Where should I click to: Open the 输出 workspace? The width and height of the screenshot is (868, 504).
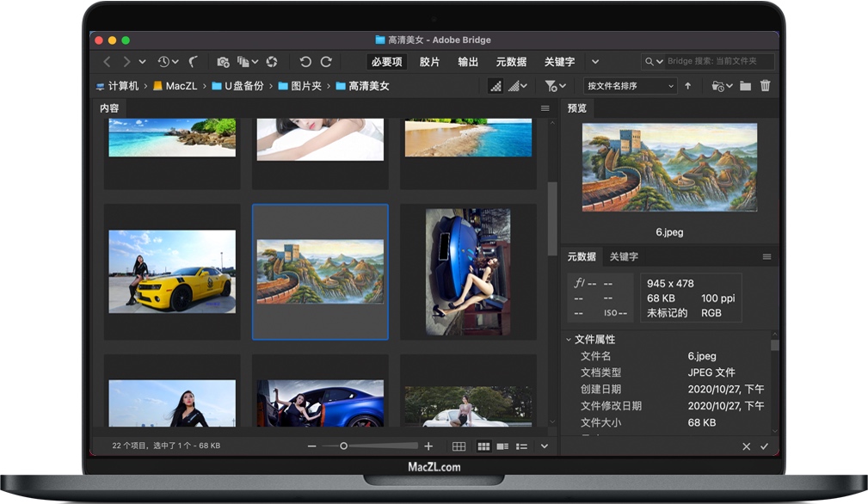click(467, 61)
